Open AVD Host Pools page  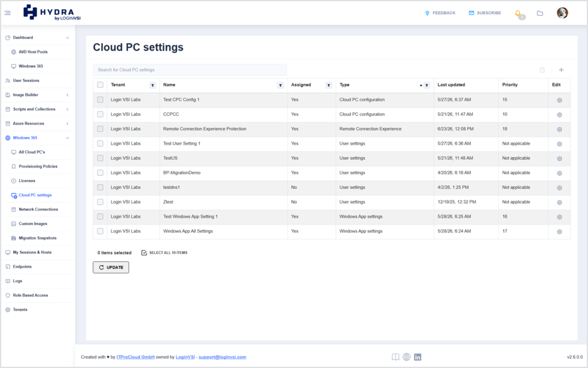tap(33, 52)
